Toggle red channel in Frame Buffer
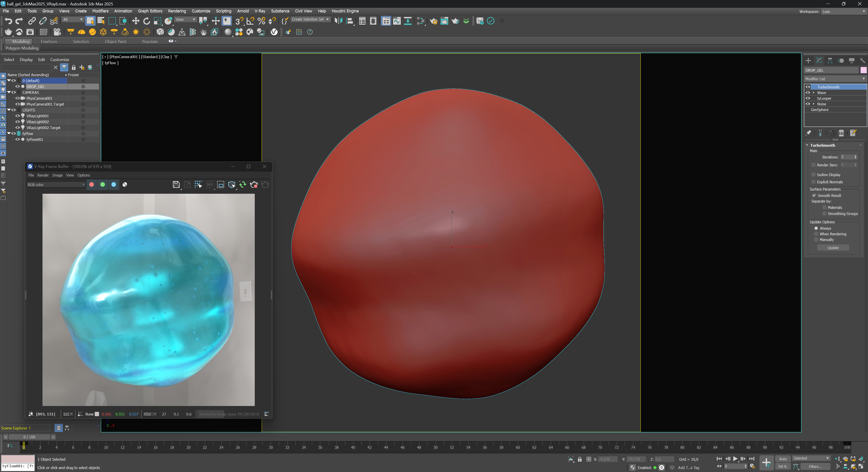Viewport: 868px width, 472px height. 91,185
